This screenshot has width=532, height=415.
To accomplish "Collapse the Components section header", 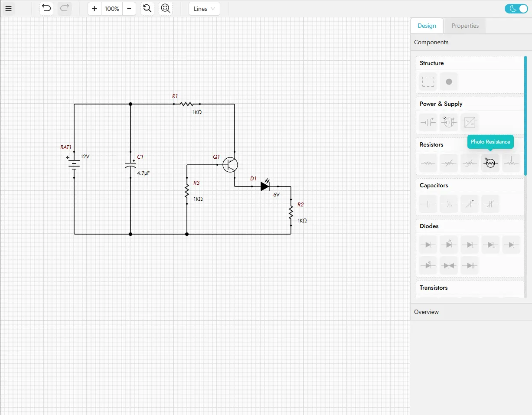I will coord(471,42).
